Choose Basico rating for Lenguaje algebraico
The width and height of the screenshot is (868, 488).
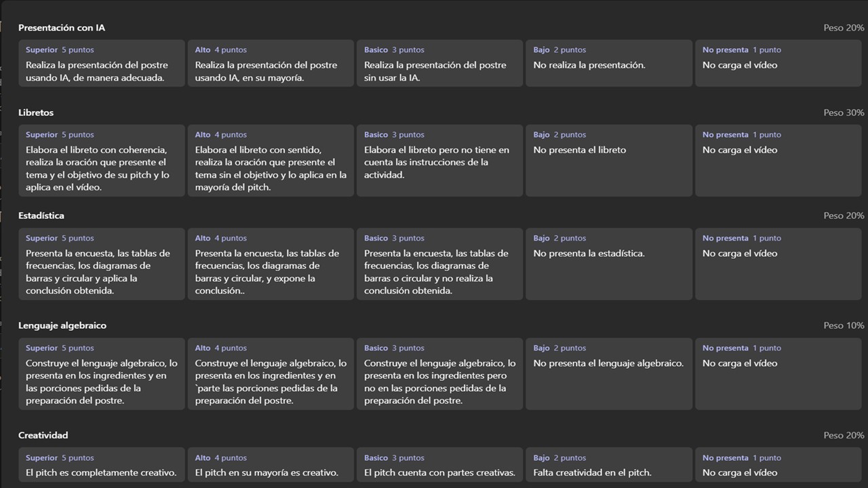[439, 373]
